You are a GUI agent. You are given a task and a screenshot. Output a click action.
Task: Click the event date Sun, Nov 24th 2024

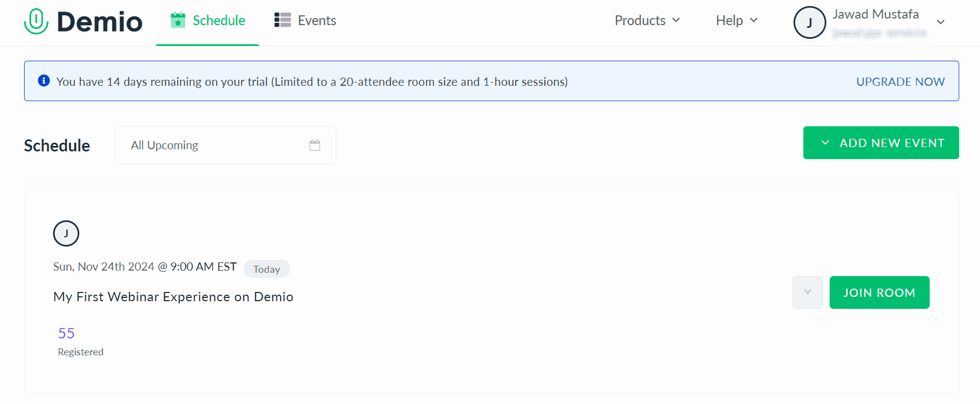click(103, 267)
